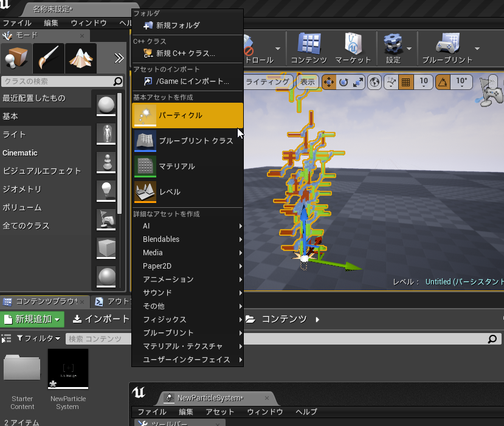Screen dimensions: 504x426
Task: Expand the ブループリント submenu
Action: [187, 333]
